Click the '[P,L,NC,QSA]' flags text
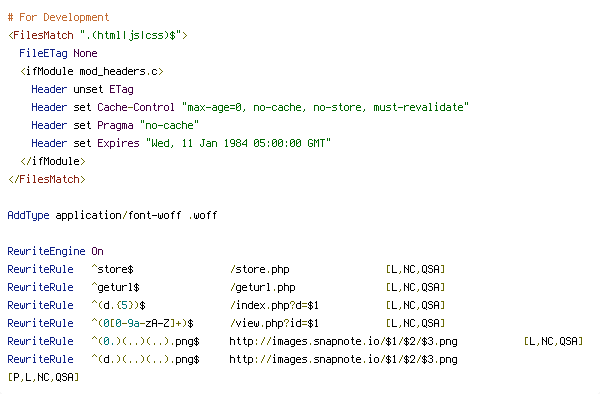The width and height of the screenshot is (600, 394). 43,377
